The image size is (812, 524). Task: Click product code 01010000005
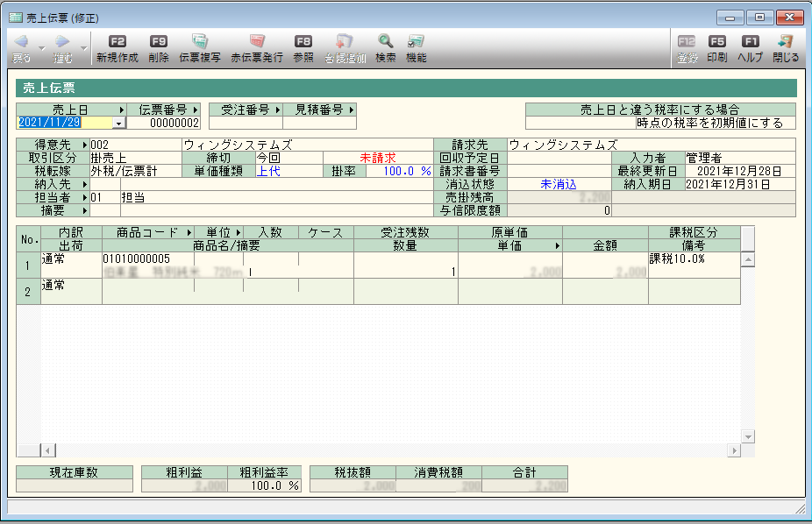click(x=136, y=258)
